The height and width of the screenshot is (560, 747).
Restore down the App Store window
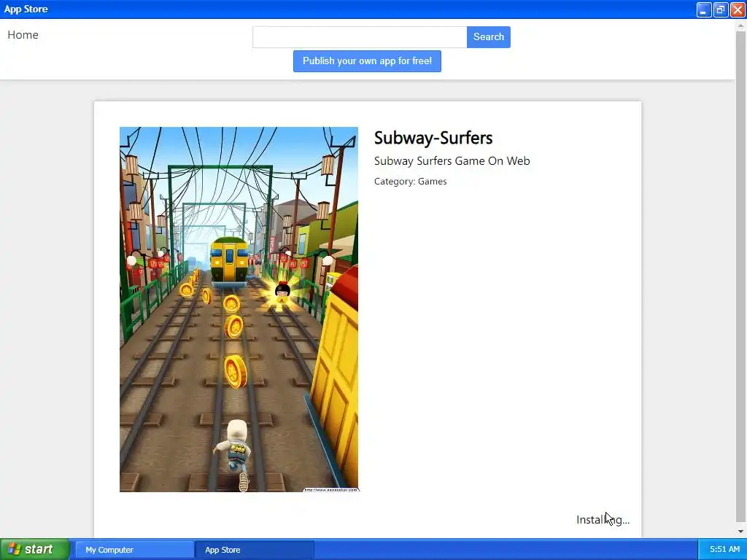(x=721, y=9)
